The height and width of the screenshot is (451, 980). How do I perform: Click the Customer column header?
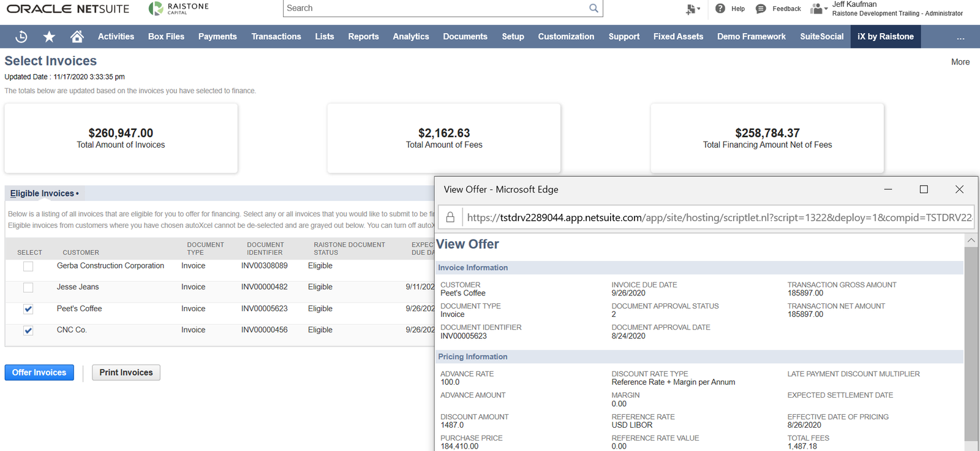pos(81,252)
